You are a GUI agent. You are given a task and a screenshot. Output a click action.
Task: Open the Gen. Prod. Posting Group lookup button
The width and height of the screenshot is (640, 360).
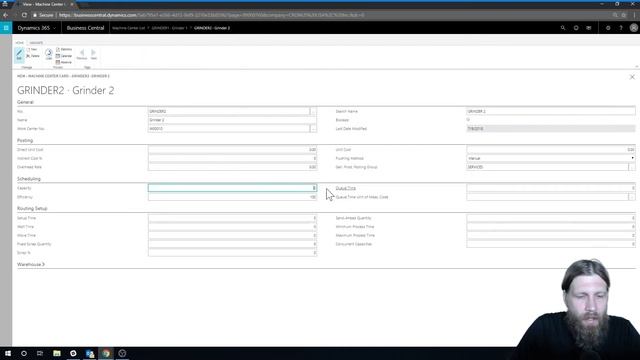point(631,167)
